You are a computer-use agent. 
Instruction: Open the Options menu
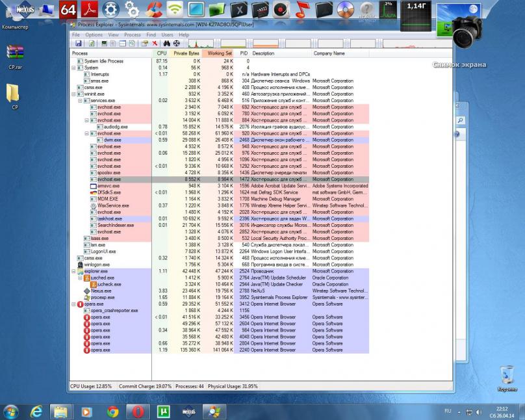94,34
